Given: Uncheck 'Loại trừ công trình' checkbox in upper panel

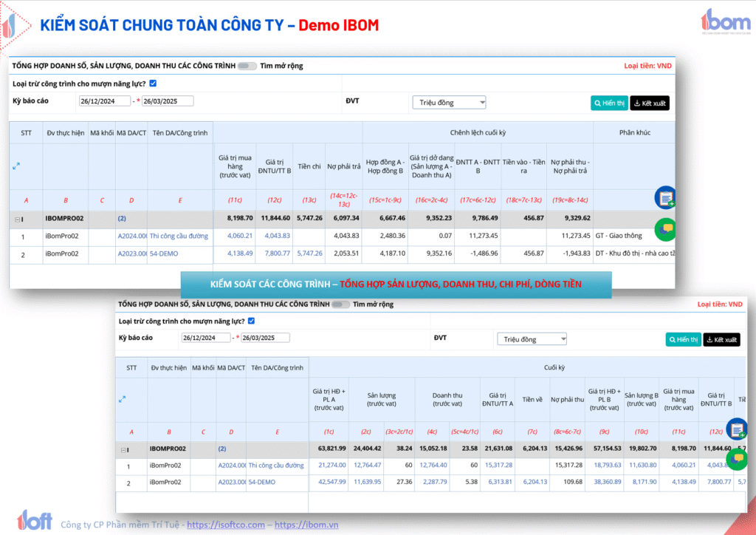Looking at the screenshot, I should coord(153,84).
